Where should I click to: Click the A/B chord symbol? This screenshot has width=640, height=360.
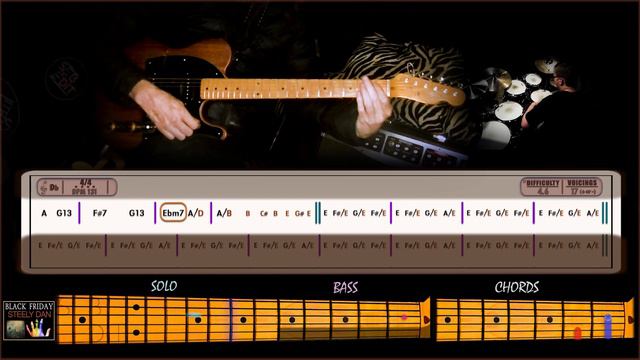point(224,213)
